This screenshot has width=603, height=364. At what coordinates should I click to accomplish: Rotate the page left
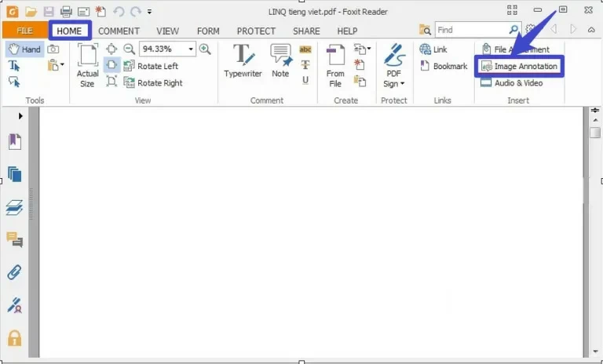(x=151, y=66)
